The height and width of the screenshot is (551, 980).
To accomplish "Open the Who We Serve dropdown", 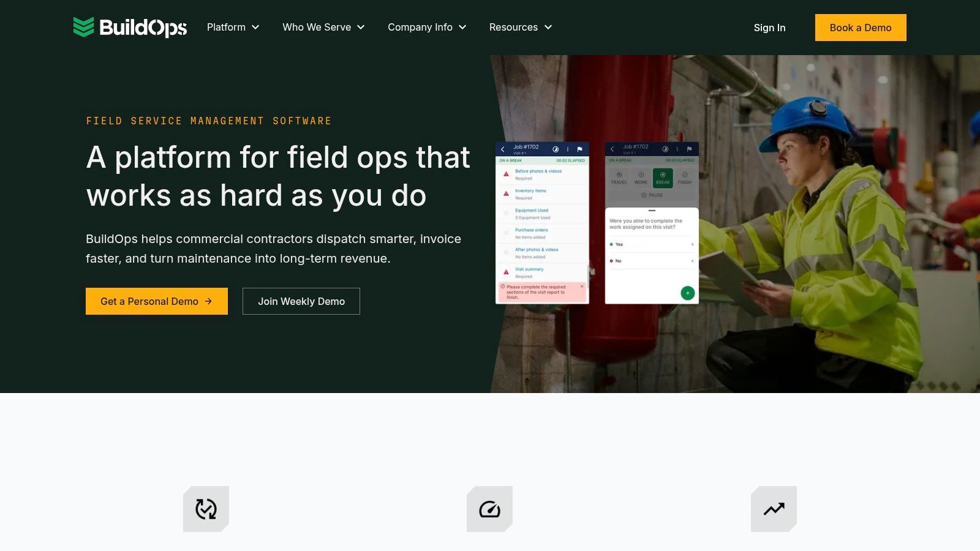I will pyautogui.click(x=323, y=27).
